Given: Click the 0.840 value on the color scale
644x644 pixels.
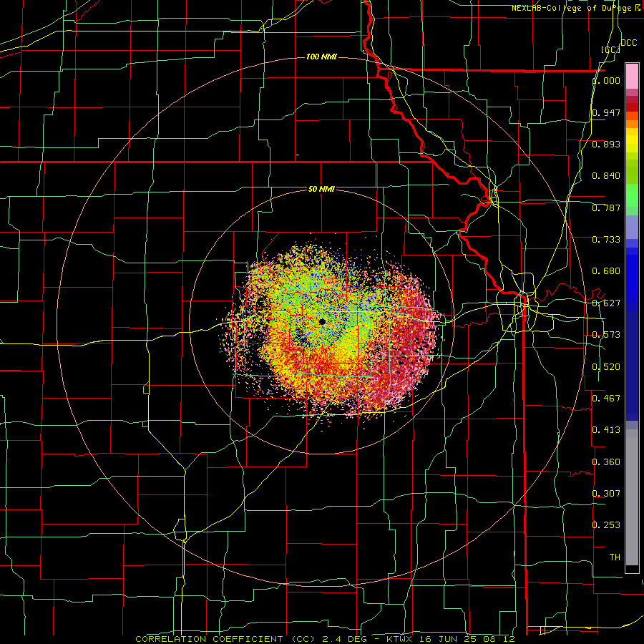Looking at the screenshot, I should [x=606, y=176].
